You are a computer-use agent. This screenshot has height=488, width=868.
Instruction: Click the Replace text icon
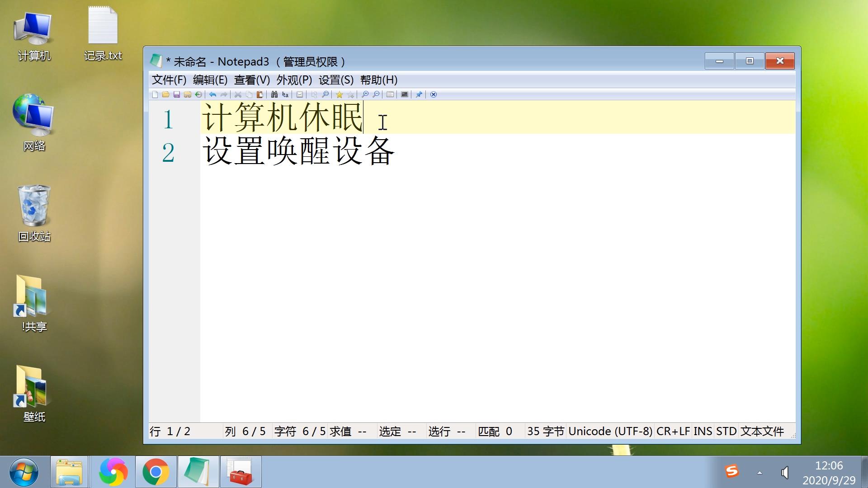(x=285, y=94)
